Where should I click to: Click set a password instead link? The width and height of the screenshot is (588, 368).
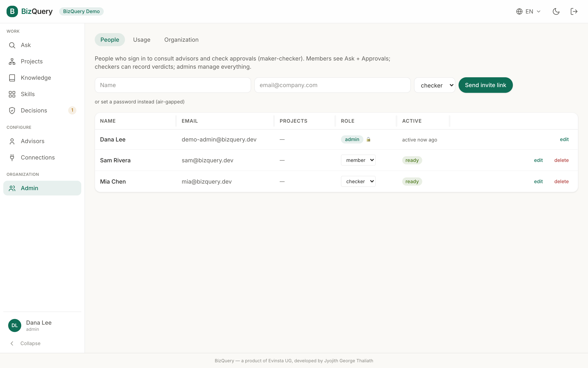(139, 102)
